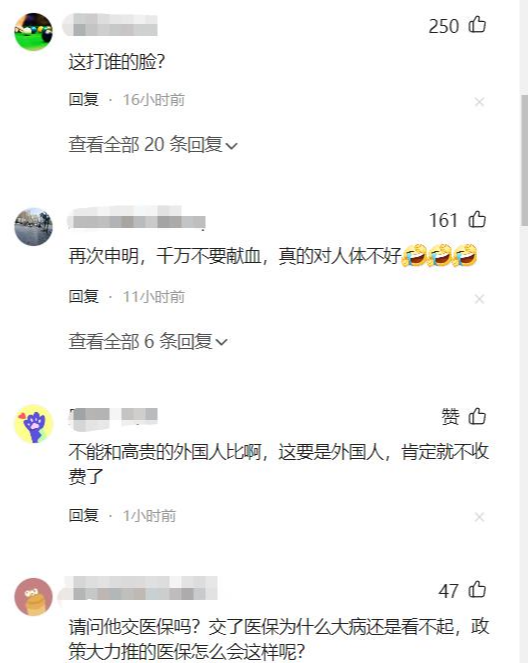Open the street photo avatar profile
The height and width of the screenshot is (663, 529).
pyautogui.click(x=33, y=227)
